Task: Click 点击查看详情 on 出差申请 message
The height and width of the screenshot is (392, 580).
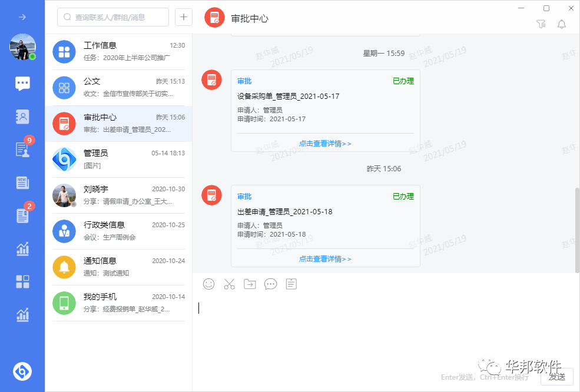Action: (x=325, y=258)
